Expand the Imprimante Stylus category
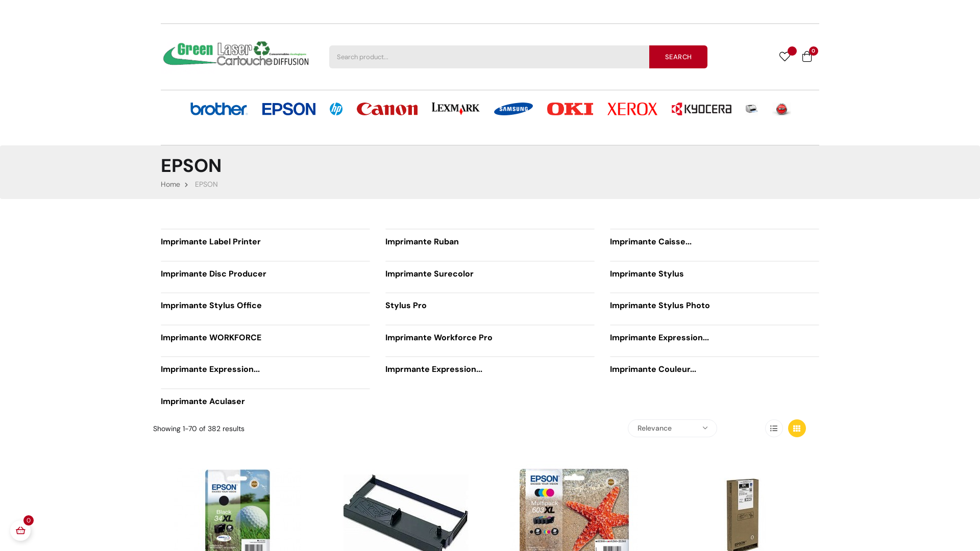The width and height of the screenshot is (980, 551). coord(646,274)
